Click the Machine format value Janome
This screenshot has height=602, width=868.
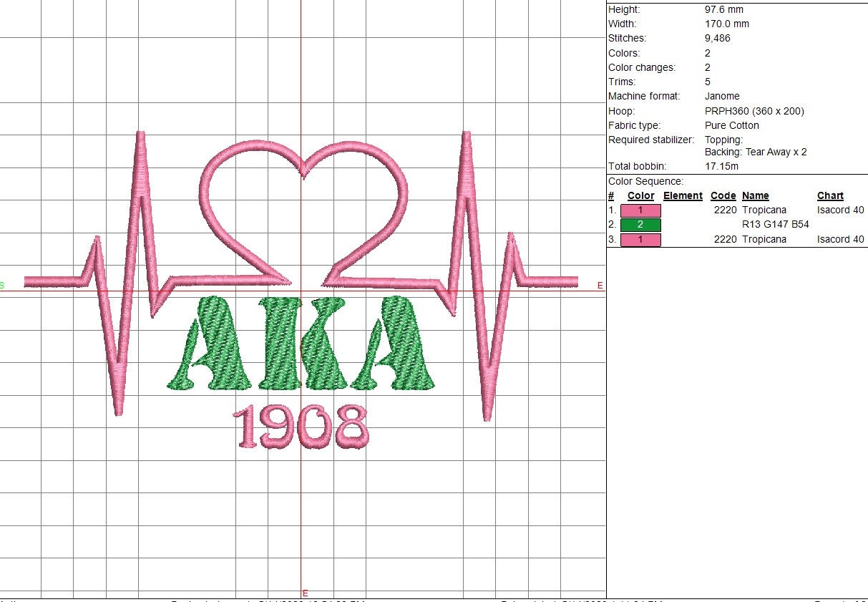pyautogui.click(x=723, y=96)
